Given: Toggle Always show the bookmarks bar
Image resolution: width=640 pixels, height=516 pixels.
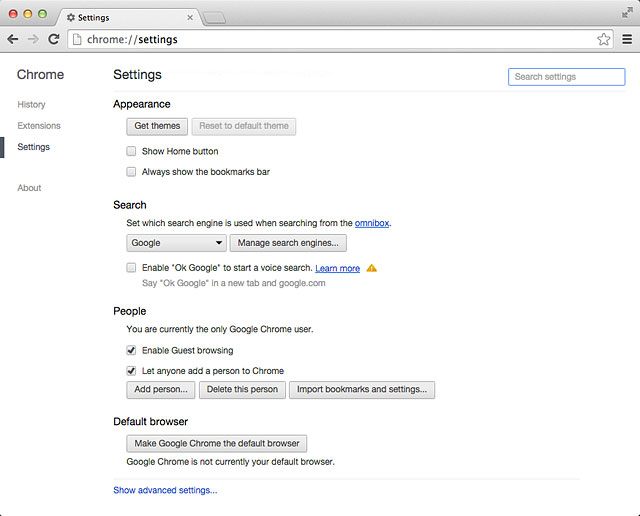Looking at the screenshot, I should pyautogui.click(x=131, y=172).
